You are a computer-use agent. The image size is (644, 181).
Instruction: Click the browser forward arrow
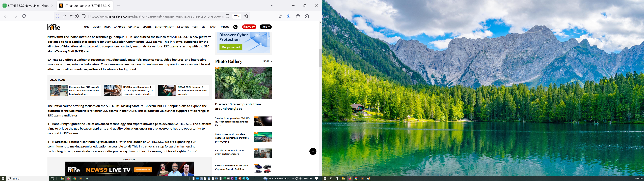(15, 16)
